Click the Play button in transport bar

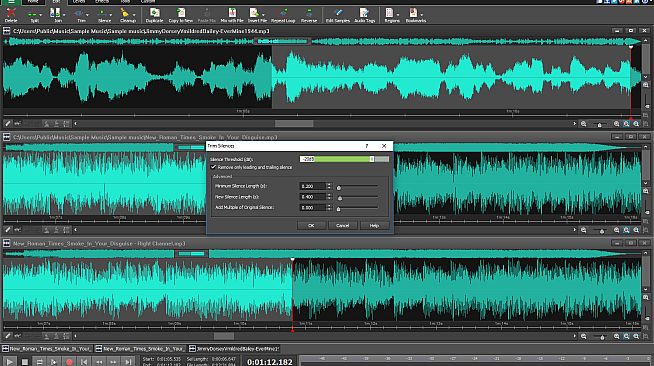(10, 362)
